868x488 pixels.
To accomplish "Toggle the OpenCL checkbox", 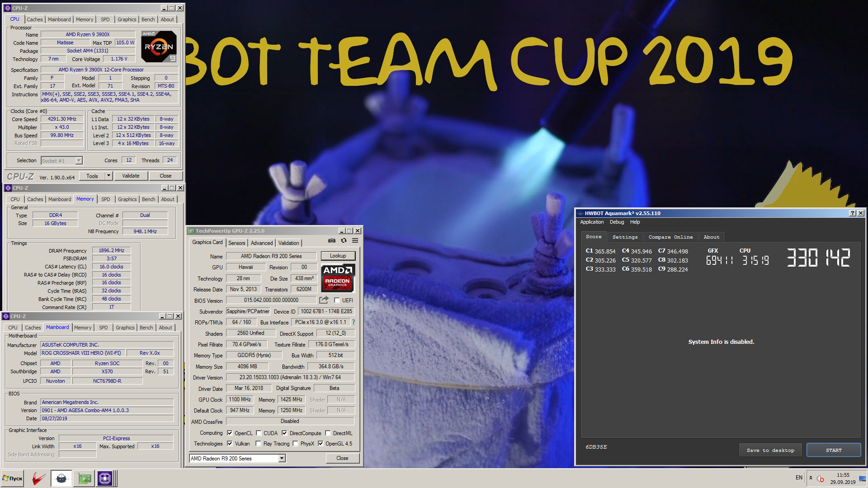I will [230, 433].
